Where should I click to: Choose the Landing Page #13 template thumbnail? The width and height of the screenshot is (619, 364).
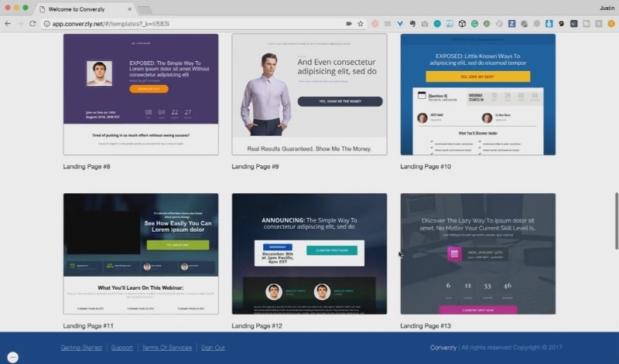point(477,253)
